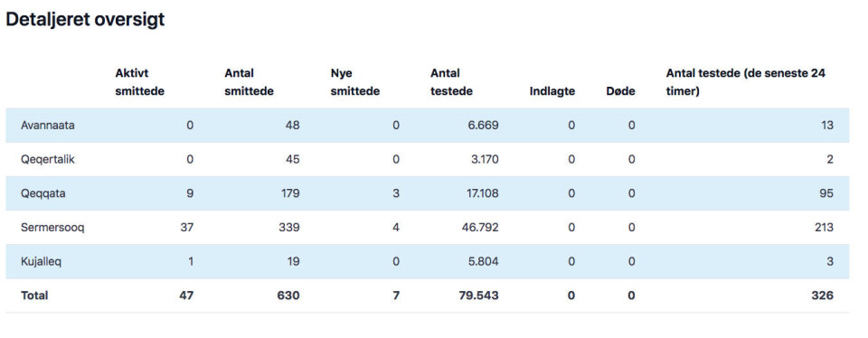Click Sermersooq's 46.792 tested value
Screen dimensions: 868x338
point(480,228)
